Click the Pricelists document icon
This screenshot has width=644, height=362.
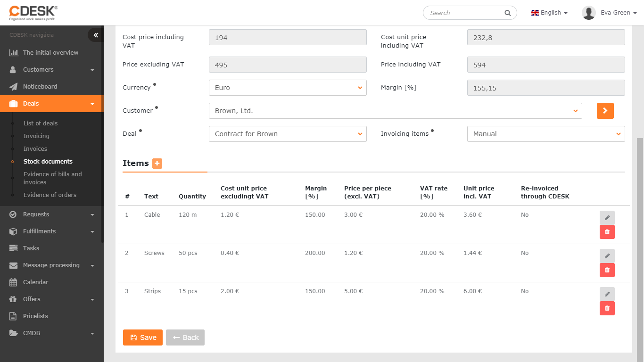click(13, 316)
